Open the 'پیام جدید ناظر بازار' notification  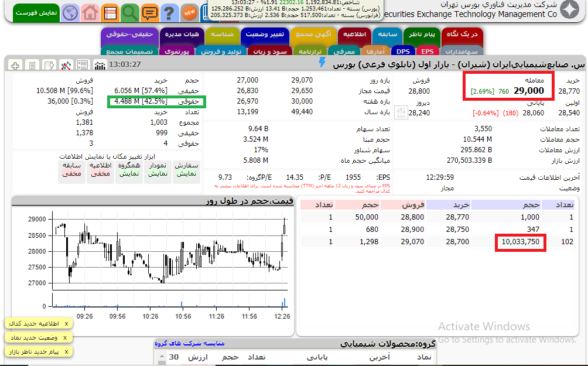[34, 352]
